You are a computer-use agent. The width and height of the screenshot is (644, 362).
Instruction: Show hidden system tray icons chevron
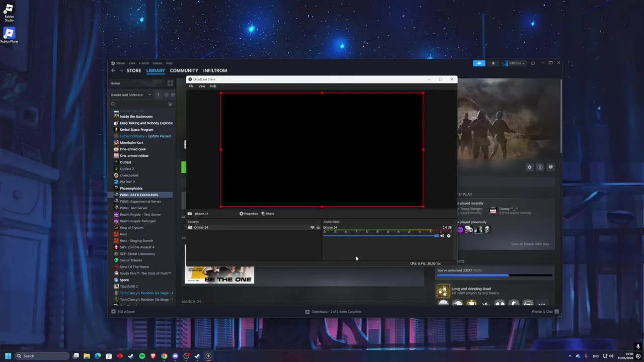click(570, 356)
